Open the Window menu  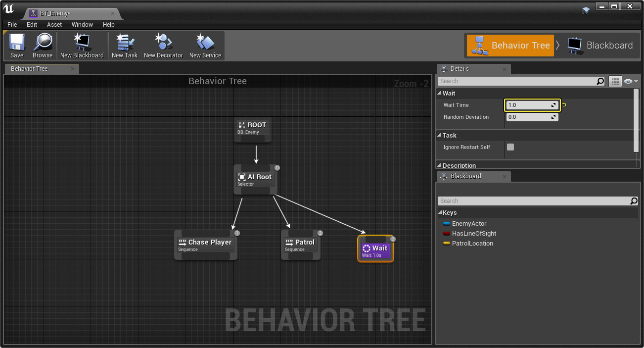point(82,25)
